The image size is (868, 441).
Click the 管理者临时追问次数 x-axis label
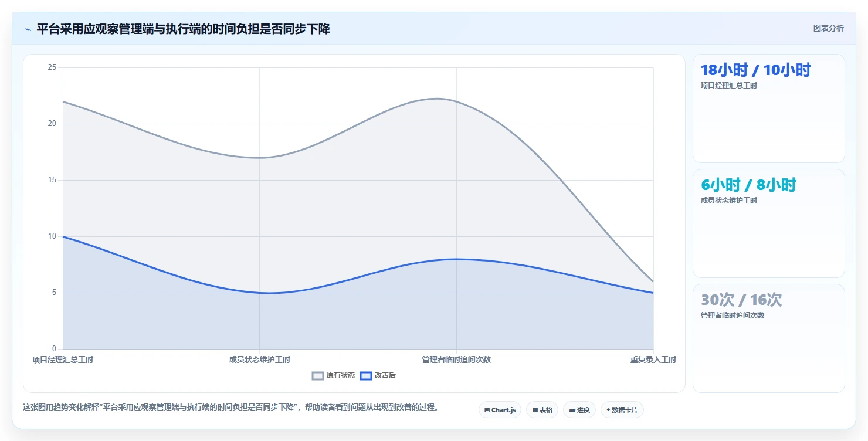(456, 359)
